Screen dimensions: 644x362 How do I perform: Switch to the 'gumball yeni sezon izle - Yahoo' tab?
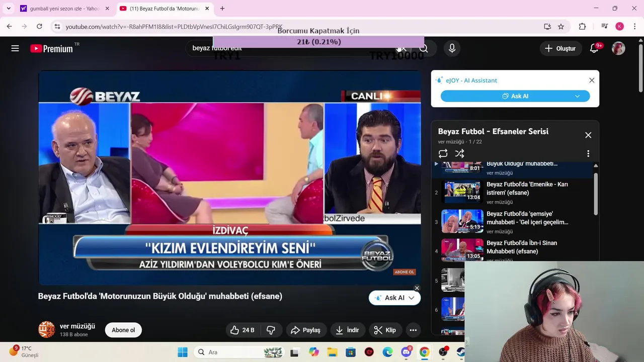tap(64, 9)
